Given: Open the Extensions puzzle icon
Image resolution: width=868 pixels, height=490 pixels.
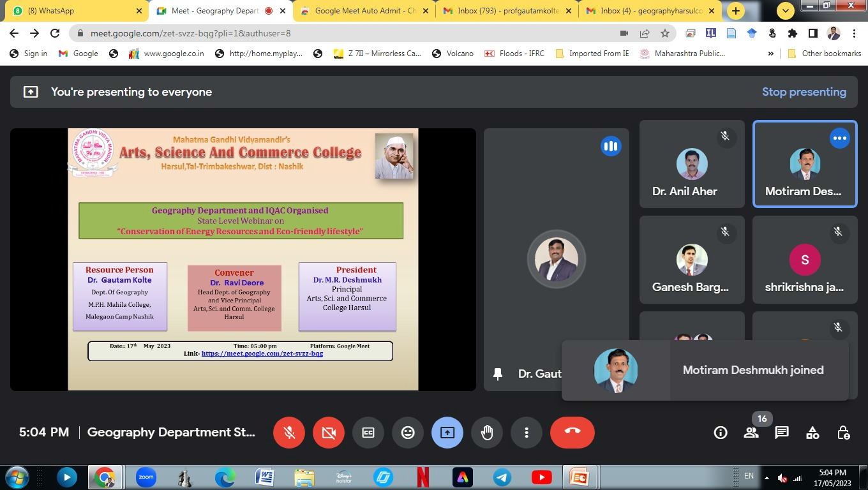Looking at the screenshot, I should click(793, 33).
